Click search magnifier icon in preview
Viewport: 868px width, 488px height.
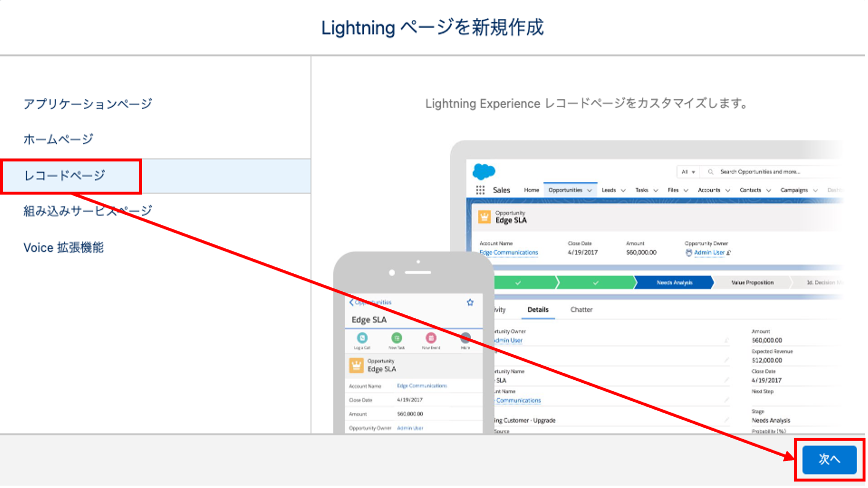click(710, 171)
